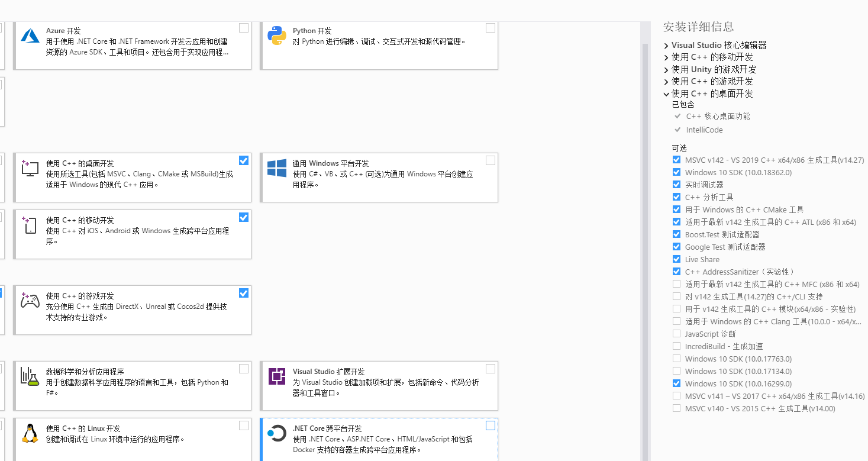The height and width of the screenshot is (461, 868).
Task: Uncheck Windows 10 SDK (10.0.18362.0)
Action: 676,172
